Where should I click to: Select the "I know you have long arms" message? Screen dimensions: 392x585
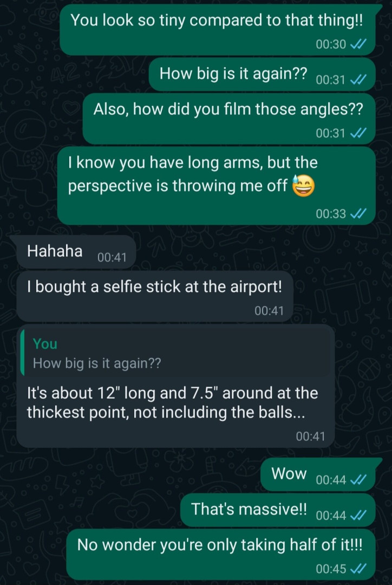(193, 174)
